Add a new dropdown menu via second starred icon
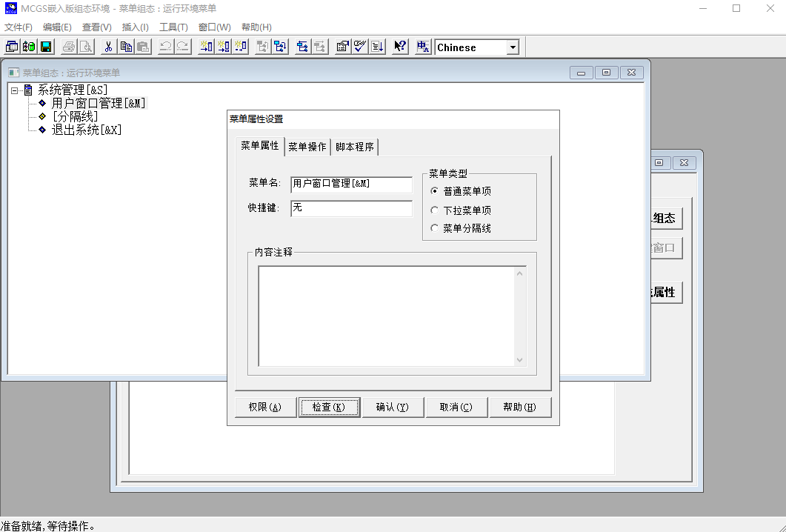 coord(223,47)
